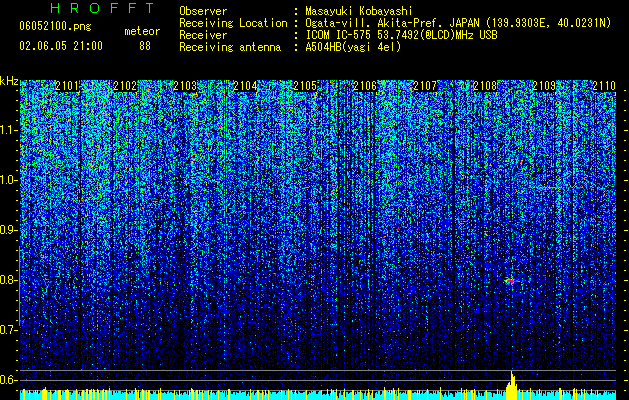Click the 2103 time marker
629x400 pixels.
point(185,86)
